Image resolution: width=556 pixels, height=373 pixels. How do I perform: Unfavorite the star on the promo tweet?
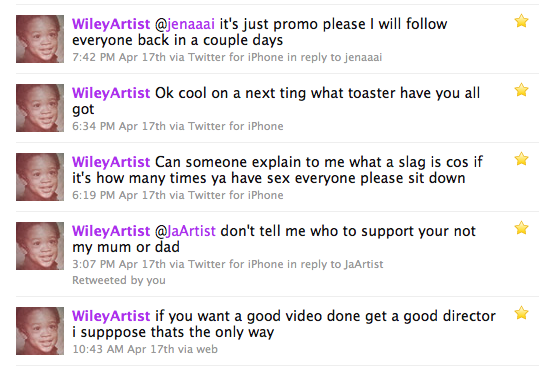pyautogui.click(x=522, y=21)
